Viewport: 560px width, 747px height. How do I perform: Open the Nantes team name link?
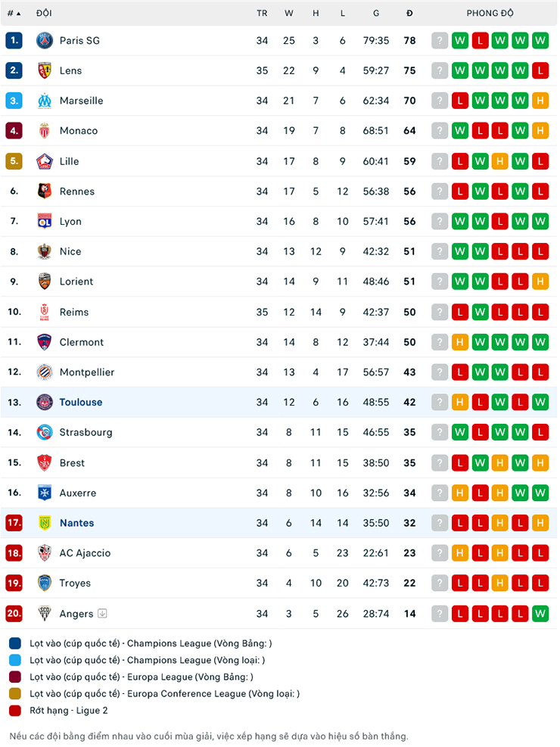click(76, 523)
